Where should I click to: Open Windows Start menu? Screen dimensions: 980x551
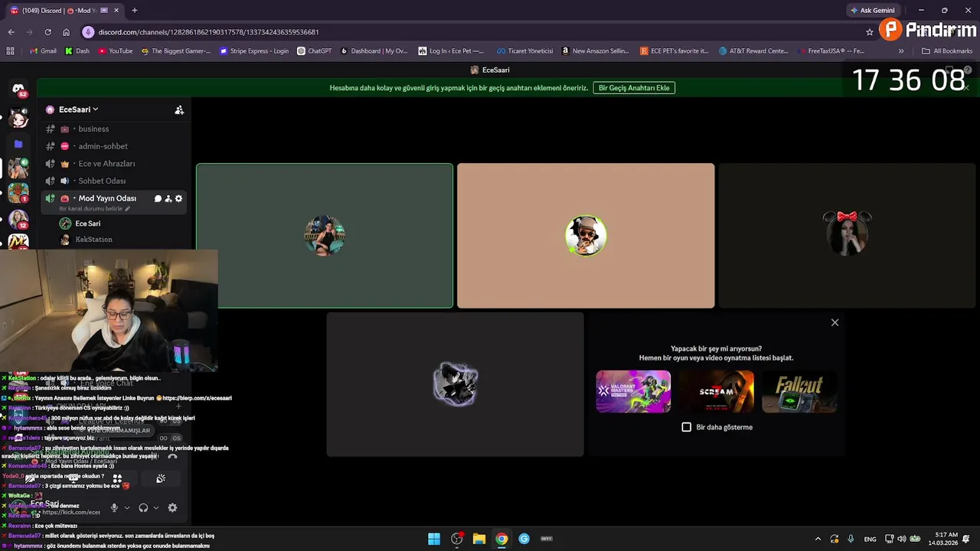(434, 539)
